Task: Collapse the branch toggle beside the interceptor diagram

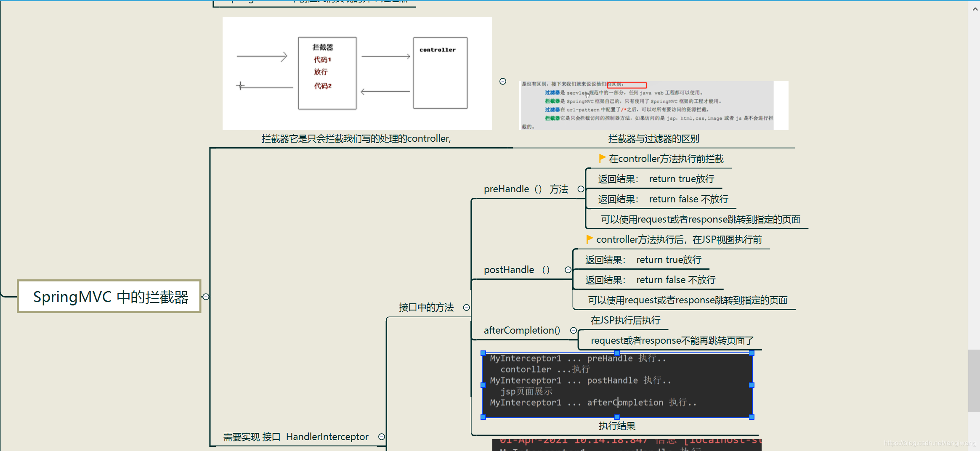Action: pyautogui.click(x=503, y=81)
